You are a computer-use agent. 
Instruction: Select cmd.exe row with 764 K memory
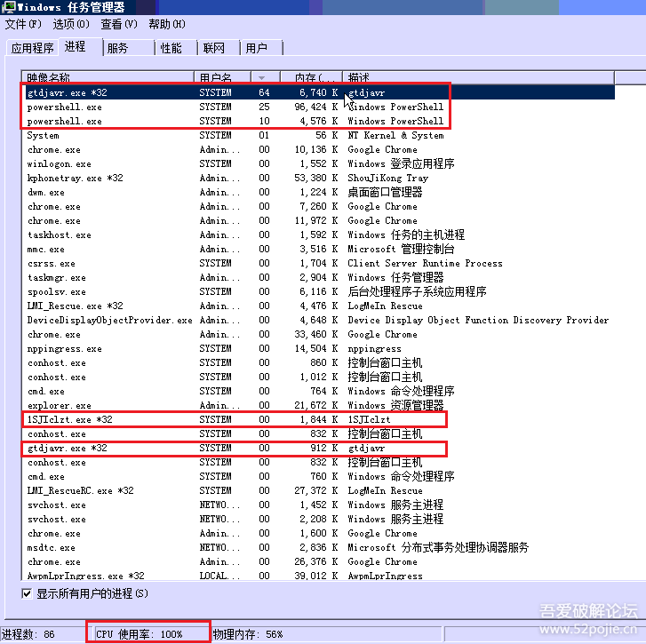[x=318, y=391]
